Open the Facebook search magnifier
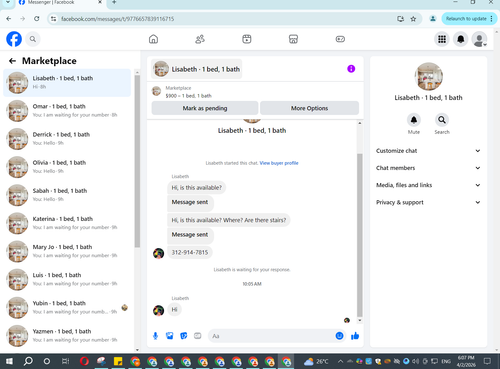This screenshot has height=369, width=500. (33, 39)
